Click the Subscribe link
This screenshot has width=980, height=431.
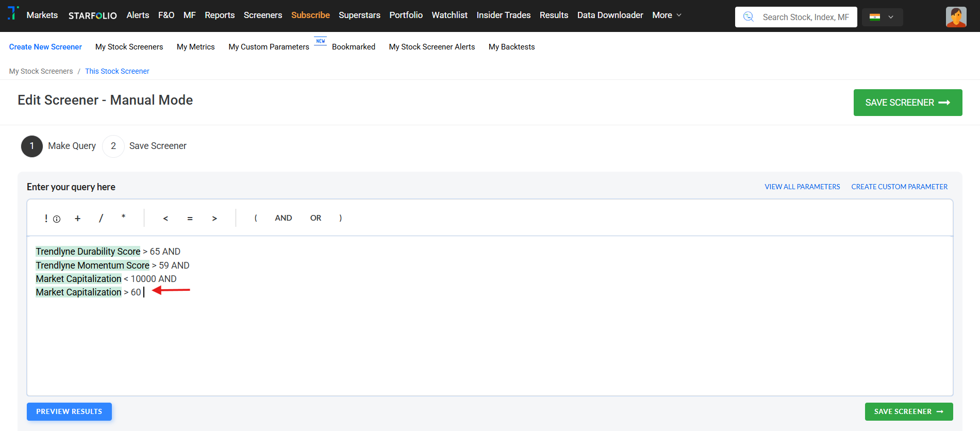(310, 15)
